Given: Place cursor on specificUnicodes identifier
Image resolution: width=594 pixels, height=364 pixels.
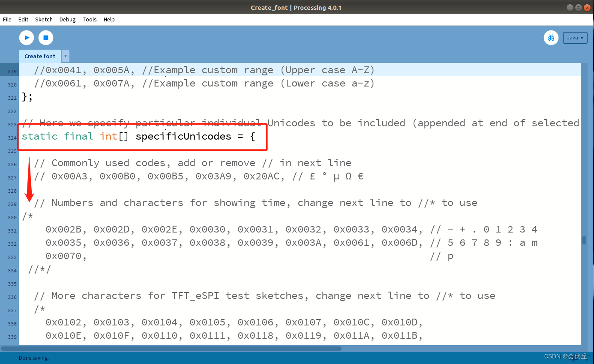Looking at the screenshot, I should [x=183, y=137].
